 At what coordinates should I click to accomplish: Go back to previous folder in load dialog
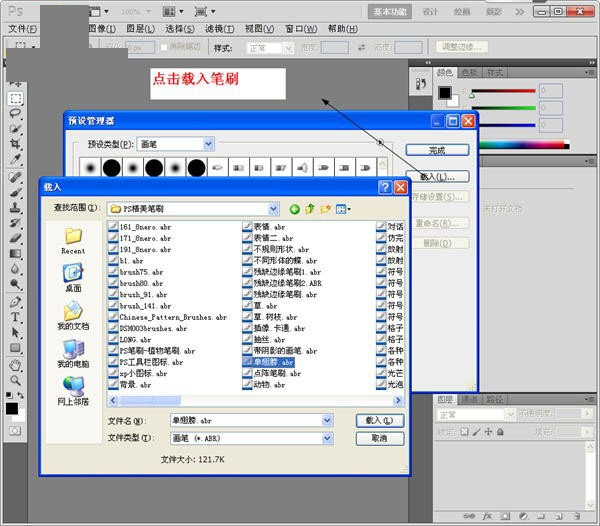point(294,209)
